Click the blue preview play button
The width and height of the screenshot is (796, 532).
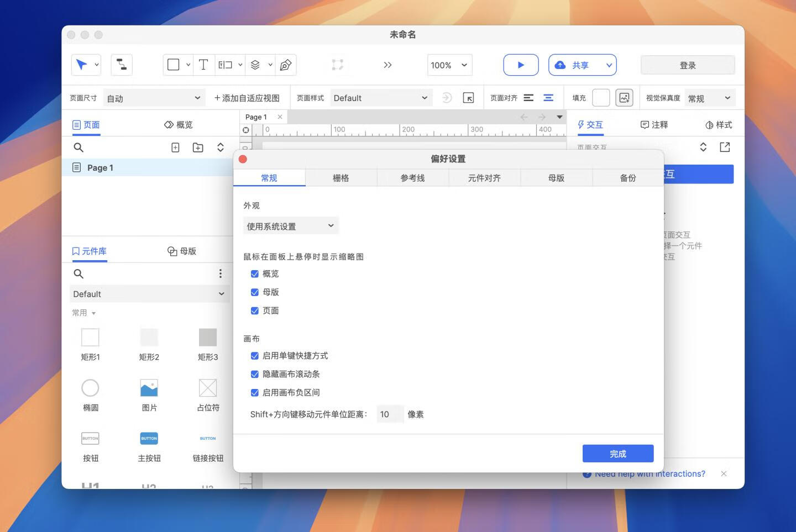(520, 65)
